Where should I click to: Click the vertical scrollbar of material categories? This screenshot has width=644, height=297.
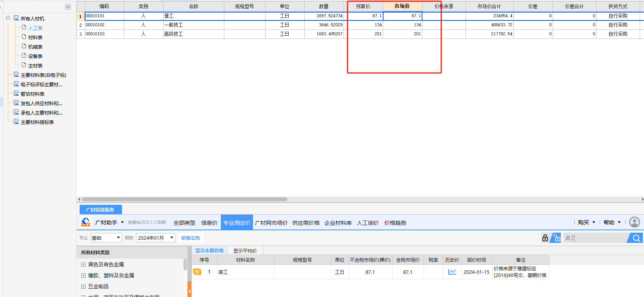coord(185,264)
